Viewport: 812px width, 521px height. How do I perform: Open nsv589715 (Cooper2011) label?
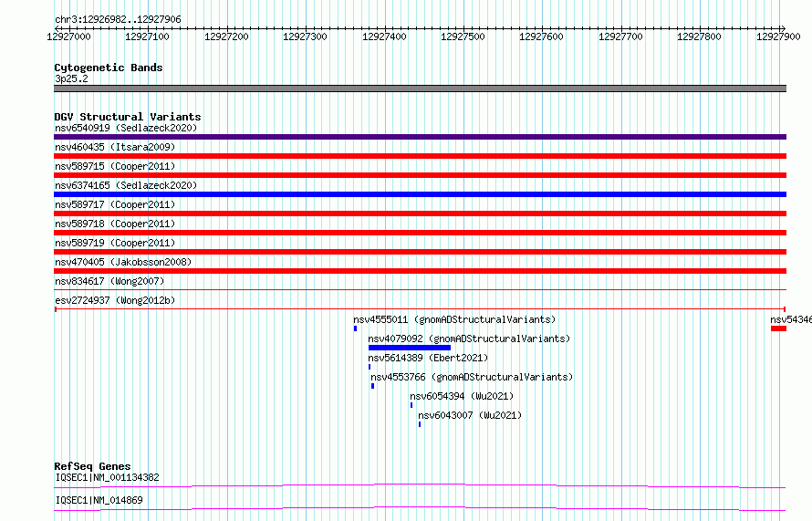point(115,166)
